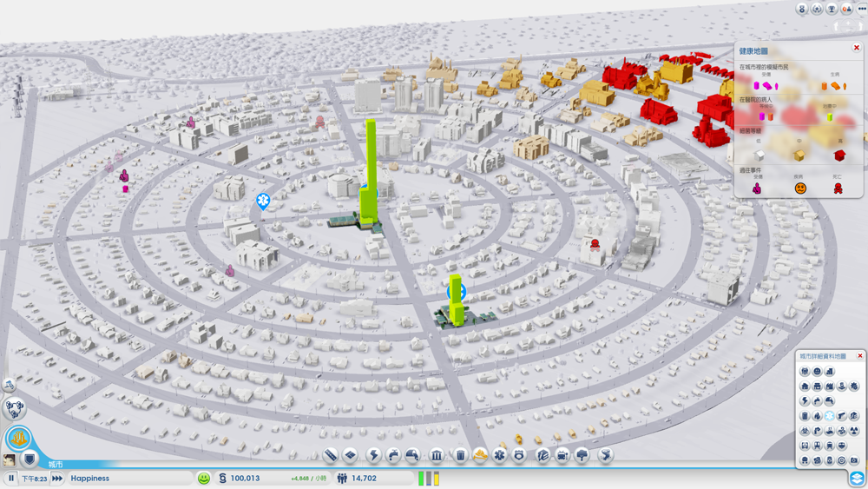The height and width of the screenshot is (489, 868).
Task: Open the Police badge menu in toolbar
Action: tap(519, 455)
